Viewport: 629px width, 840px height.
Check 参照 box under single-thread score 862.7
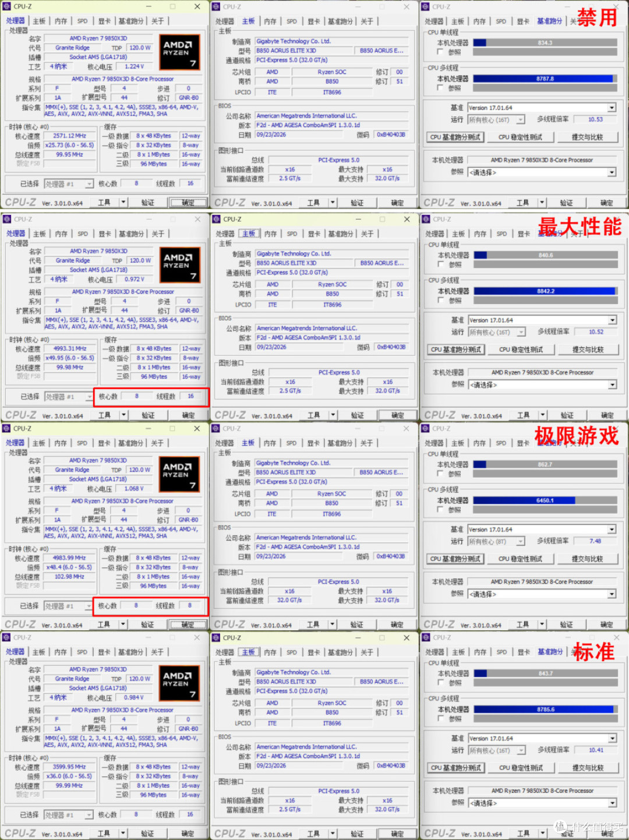[x=440, y=474]
